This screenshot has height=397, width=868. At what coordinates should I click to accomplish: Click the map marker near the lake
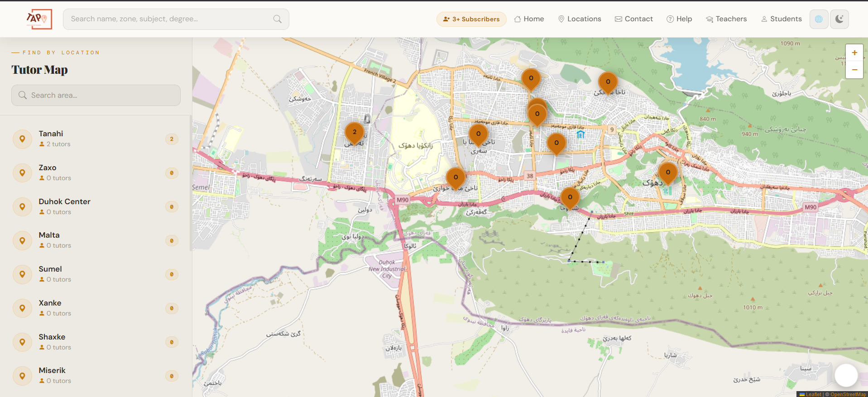608,83
